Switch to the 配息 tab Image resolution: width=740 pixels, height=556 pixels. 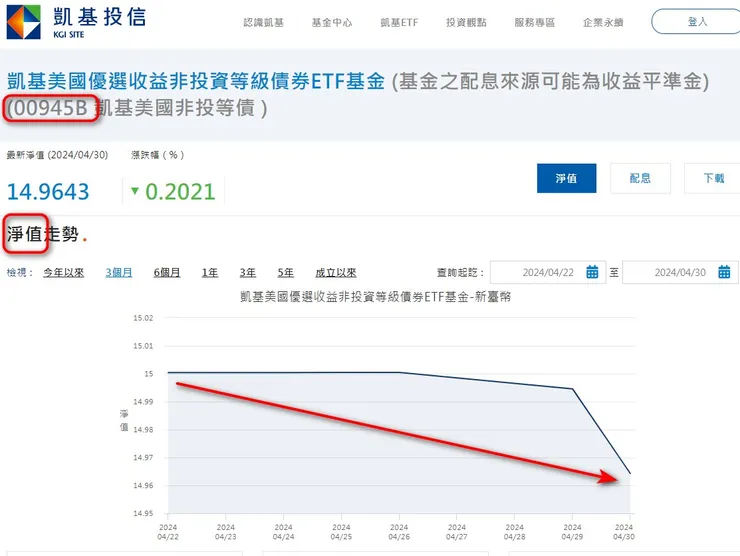640,178
